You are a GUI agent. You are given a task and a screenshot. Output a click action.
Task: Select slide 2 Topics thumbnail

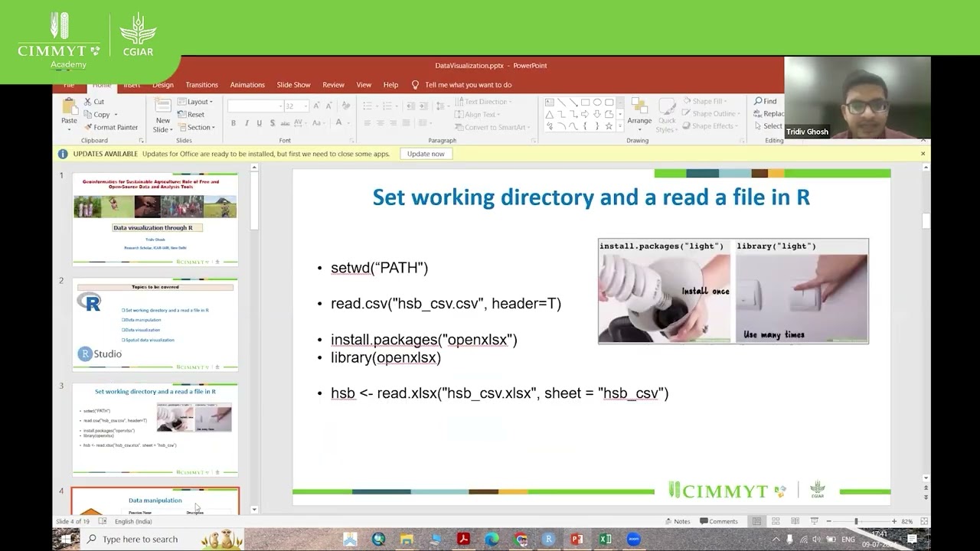(x=155, y=324)
